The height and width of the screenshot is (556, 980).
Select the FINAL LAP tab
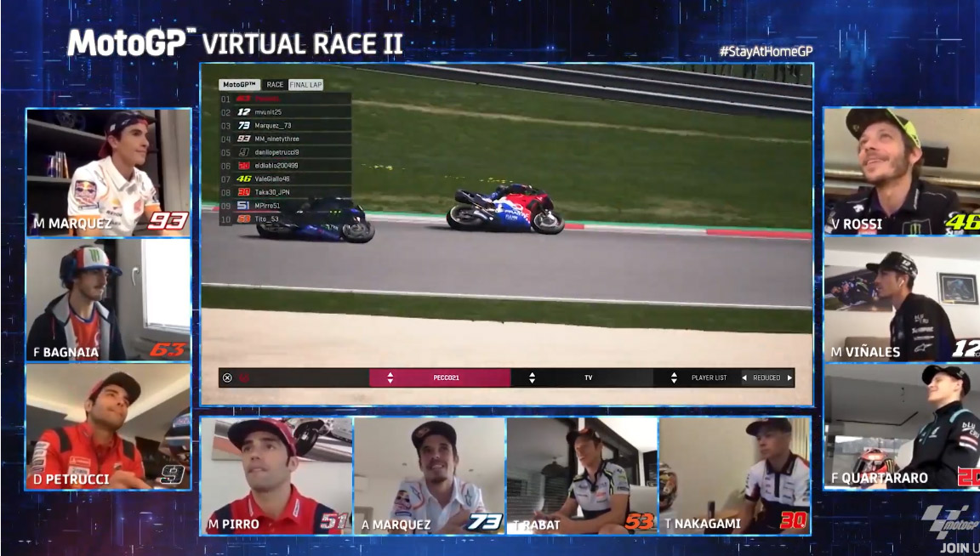(x=305, y=84)
